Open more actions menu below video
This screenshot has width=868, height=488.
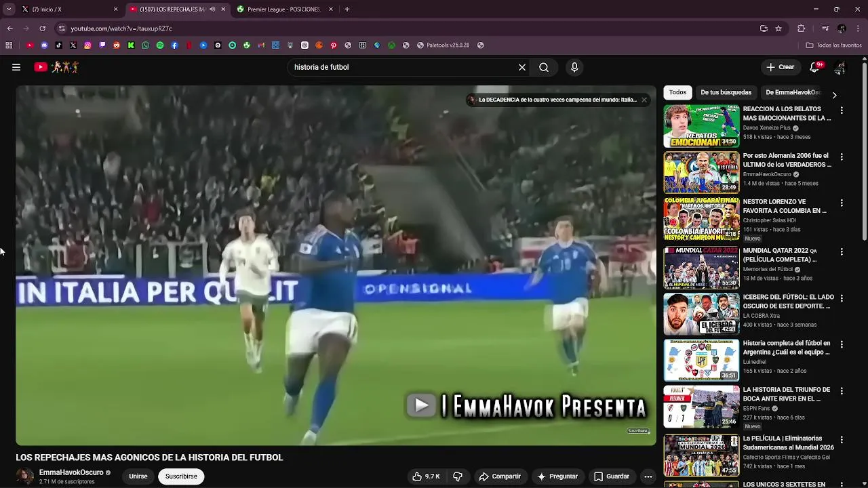tap(648, 476)
